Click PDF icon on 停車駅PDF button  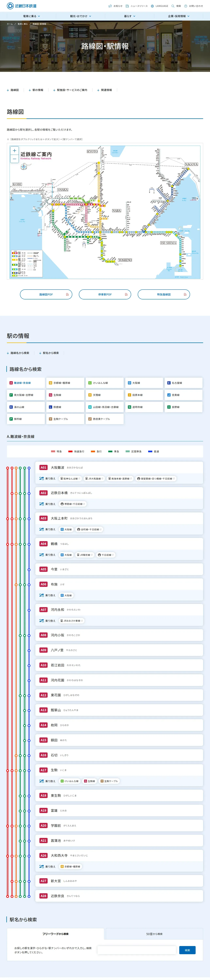point(126,294)
